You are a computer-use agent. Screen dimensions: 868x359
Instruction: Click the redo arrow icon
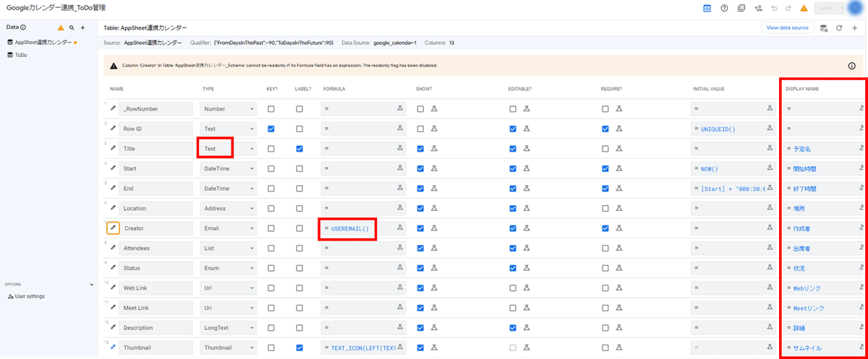[x=789, y=8]
